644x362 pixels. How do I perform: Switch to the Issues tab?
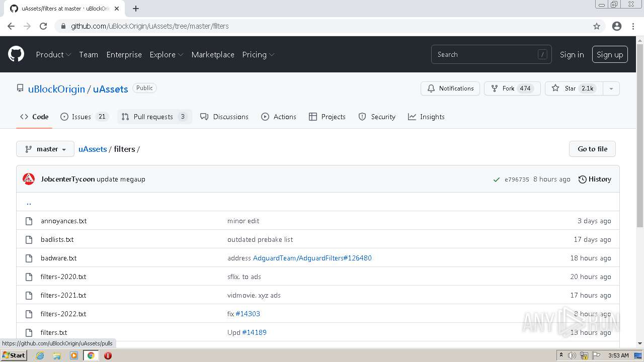point(84,117)
